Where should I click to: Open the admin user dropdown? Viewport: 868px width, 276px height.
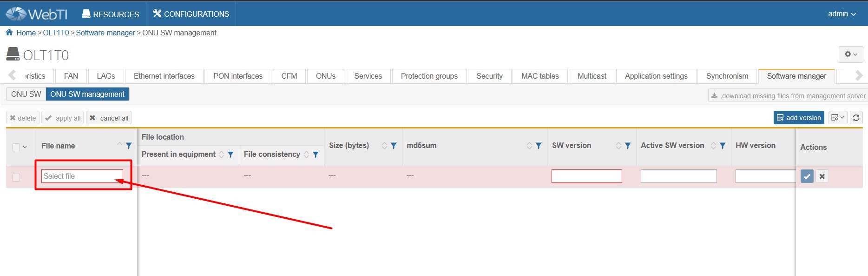[x=842, y=14]
